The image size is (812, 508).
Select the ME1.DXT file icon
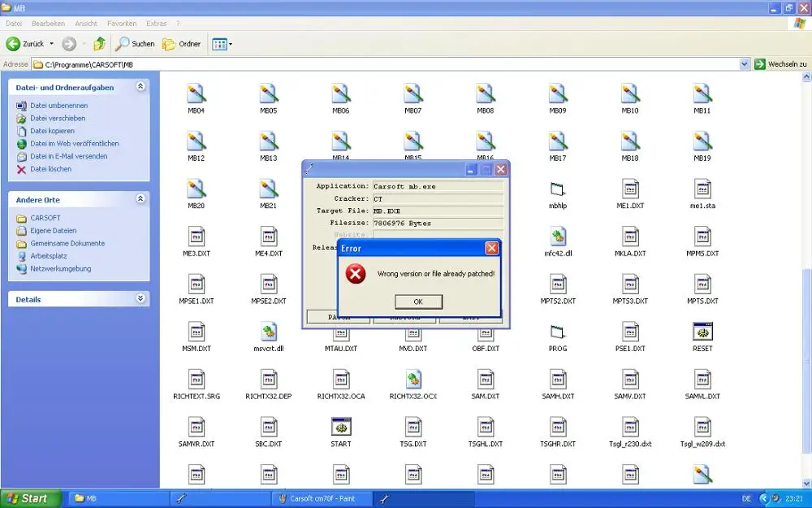(x=630, y=189)
